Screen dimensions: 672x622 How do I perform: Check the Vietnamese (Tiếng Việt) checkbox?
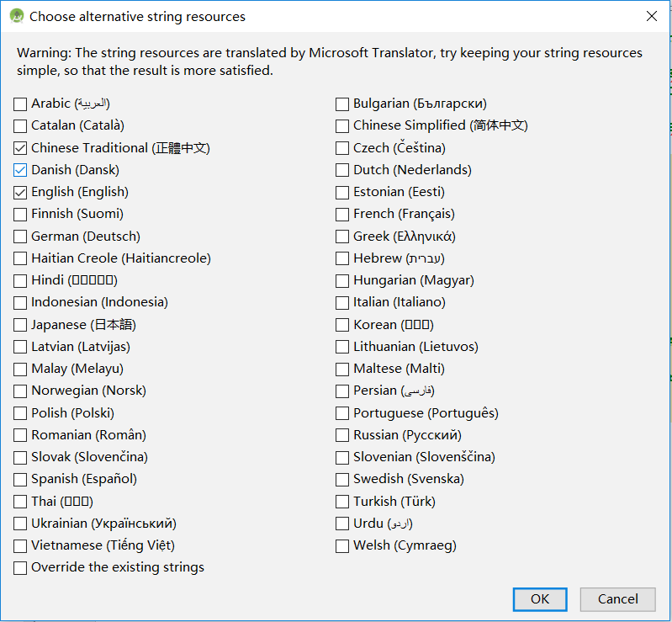tap(20, 546)
